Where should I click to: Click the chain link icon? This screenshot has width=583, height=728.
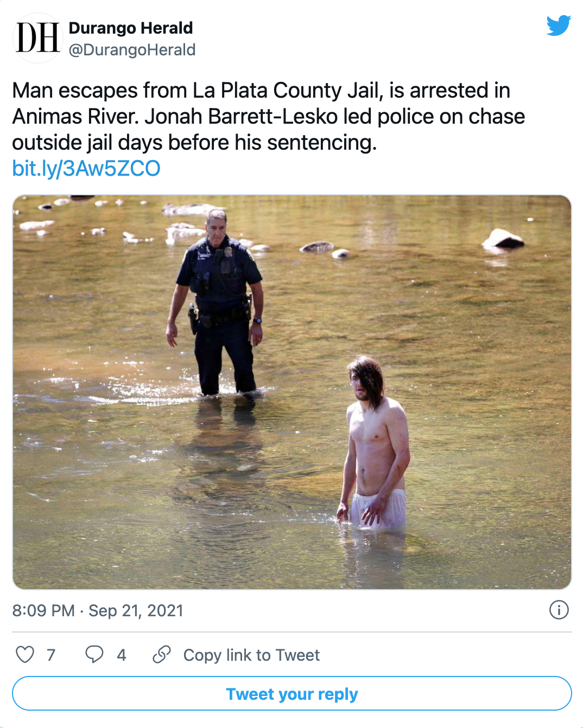(x=162, y=655)
